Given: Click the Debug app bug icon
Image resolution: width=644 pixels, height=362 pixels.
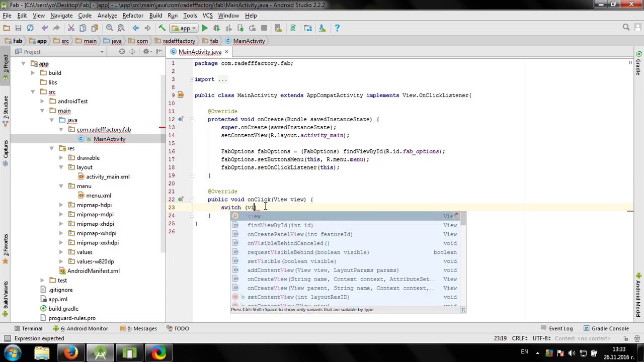Looking at the screenshot, I should (x=217, y=28).
